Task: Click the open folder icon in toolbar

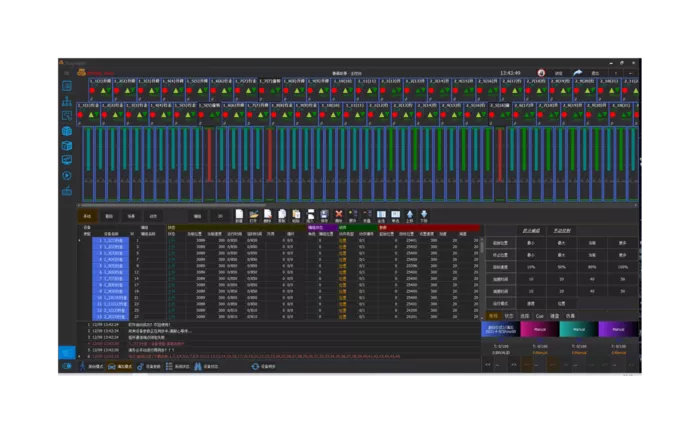Action: [x=254, y=215]
